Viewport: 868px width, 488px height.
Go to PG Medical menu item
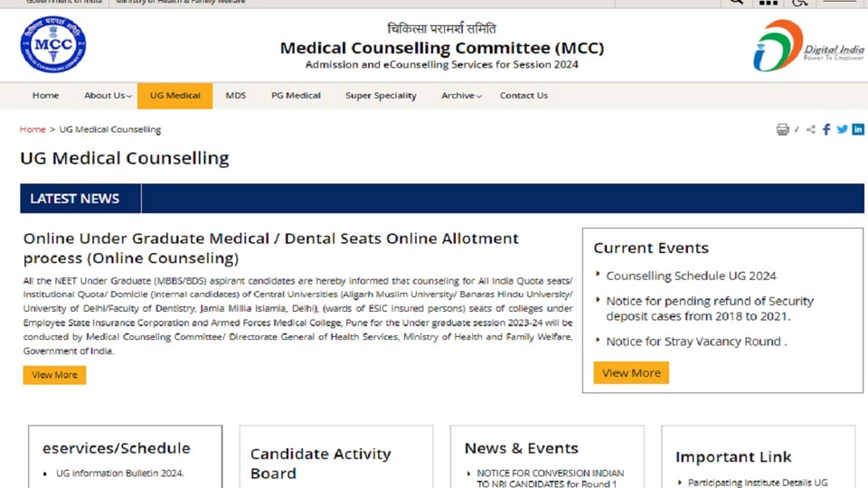point(296,96)
